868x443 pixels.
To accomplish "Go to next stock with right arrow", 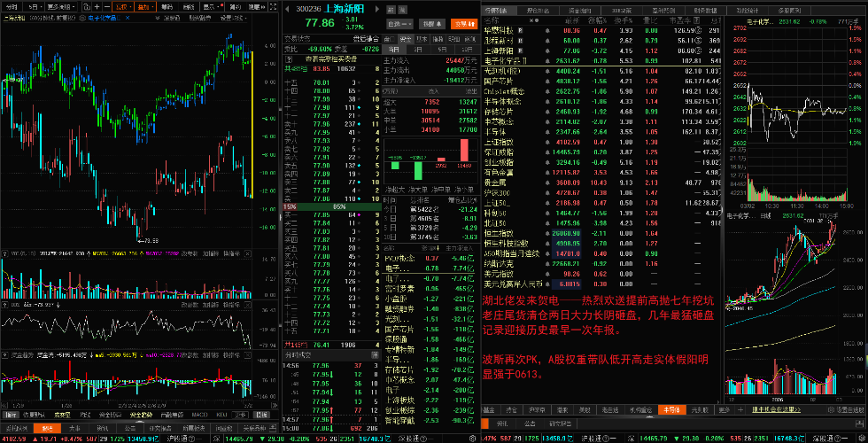I will coord(377,9).
